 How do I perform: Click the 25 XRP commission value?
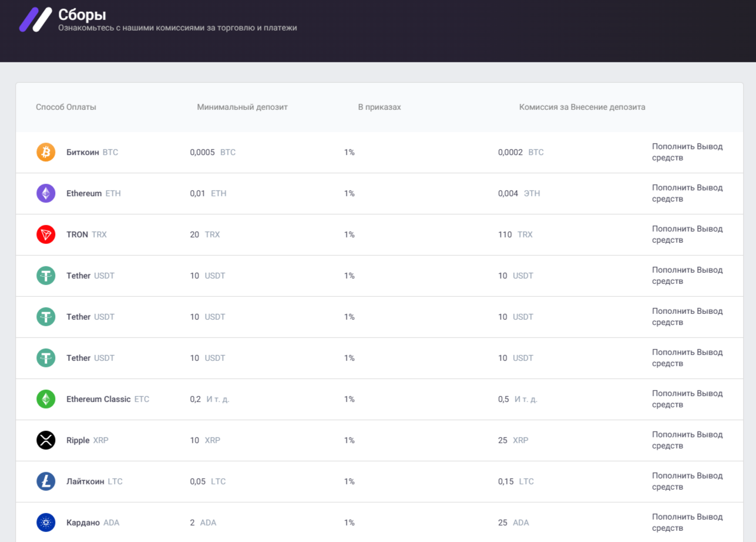(x=513, y=440)
